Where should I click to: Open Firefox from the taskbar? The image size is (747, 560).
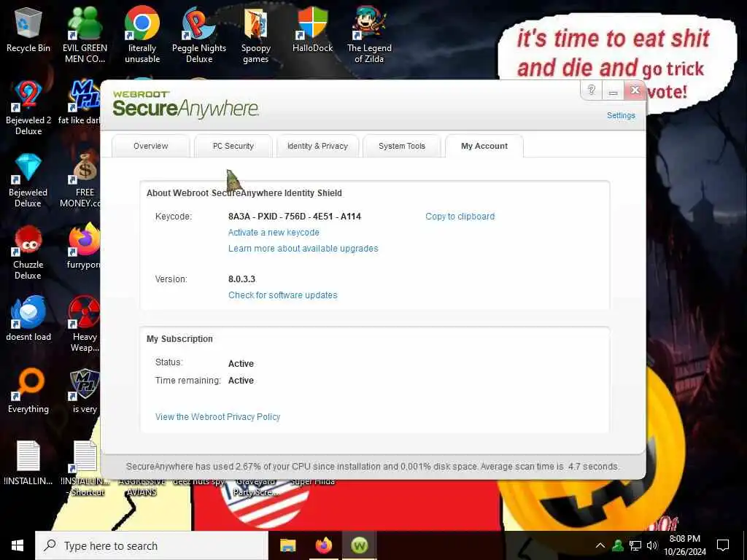click(323, 545)
